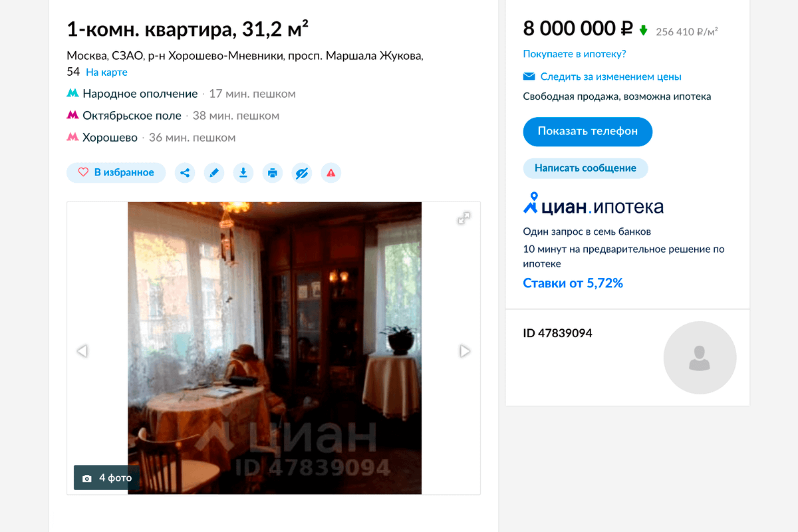Open the На карте link
The height and width of the screenshot is (532, 798).
pos(106,72)
